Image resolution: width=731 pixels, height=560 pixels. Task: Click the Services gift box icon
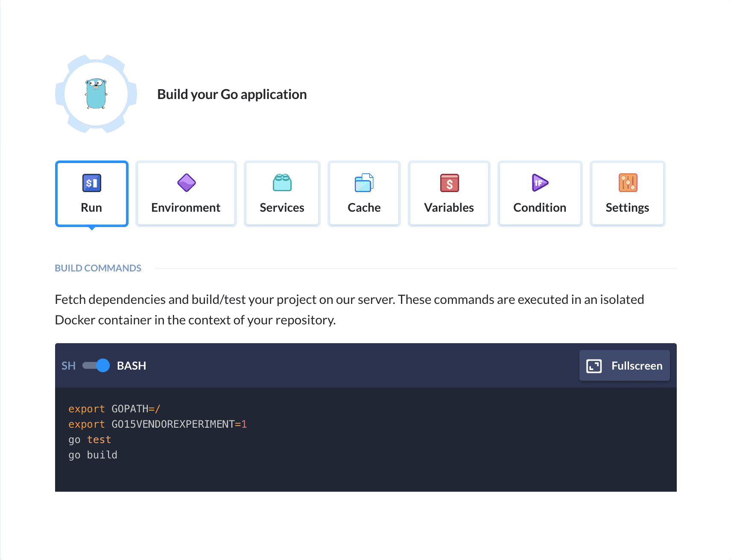click(282, 183)
